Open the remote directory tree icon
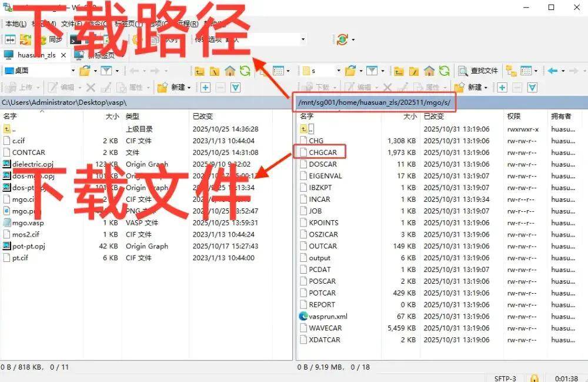Screen dimensions: 588x382 pyautogui.click(x=511, y=71)
